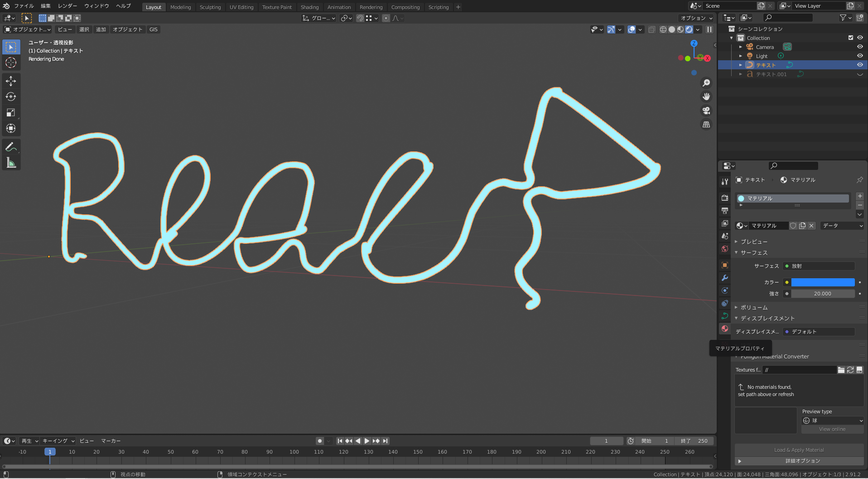
Task: Hide the Camera object in outliner
Action: [859, 47]
